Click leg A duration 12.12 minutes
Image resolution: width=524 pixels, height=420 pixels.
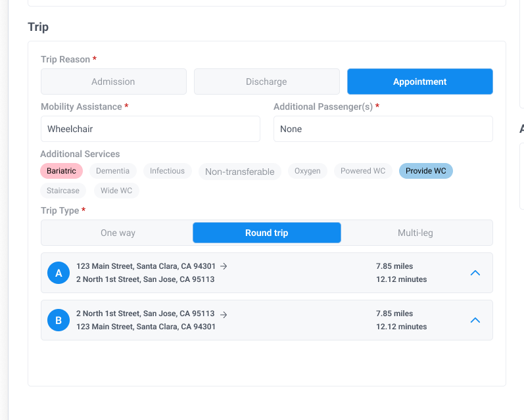point(401,279)
